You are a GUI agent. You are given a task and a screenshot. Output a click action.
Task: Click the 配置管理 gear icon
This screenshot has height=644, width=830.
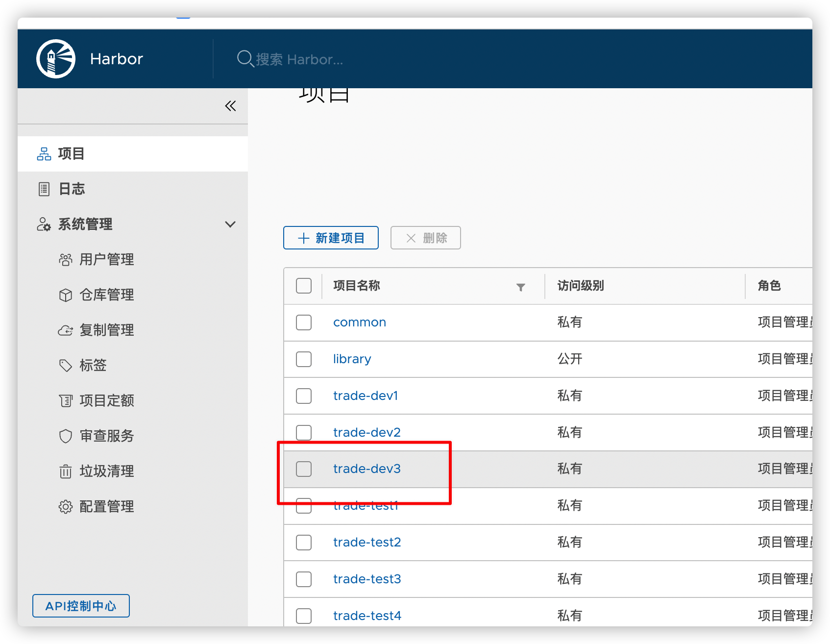[x=66, y=507]
